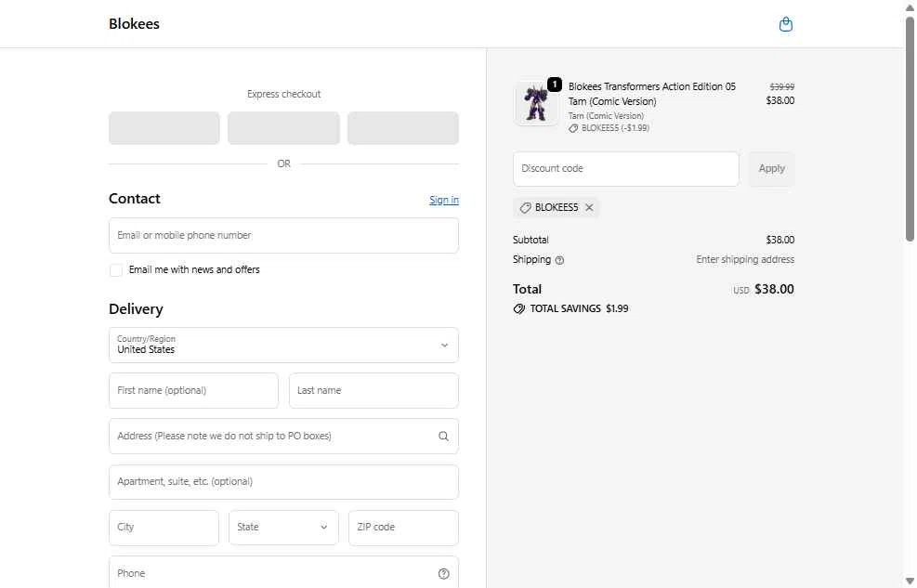
Task: Focus the Discount code field
Action: tap(626, 169)
